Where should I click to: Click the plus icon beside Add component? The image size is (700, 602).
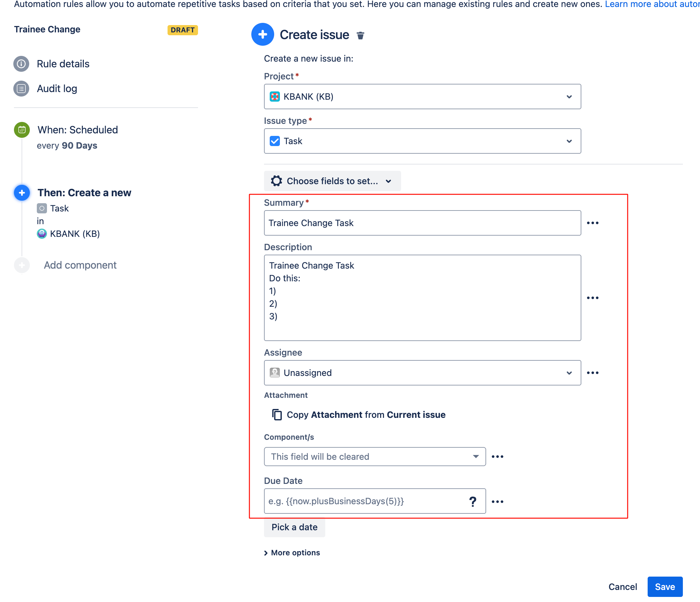coord(22,265)
